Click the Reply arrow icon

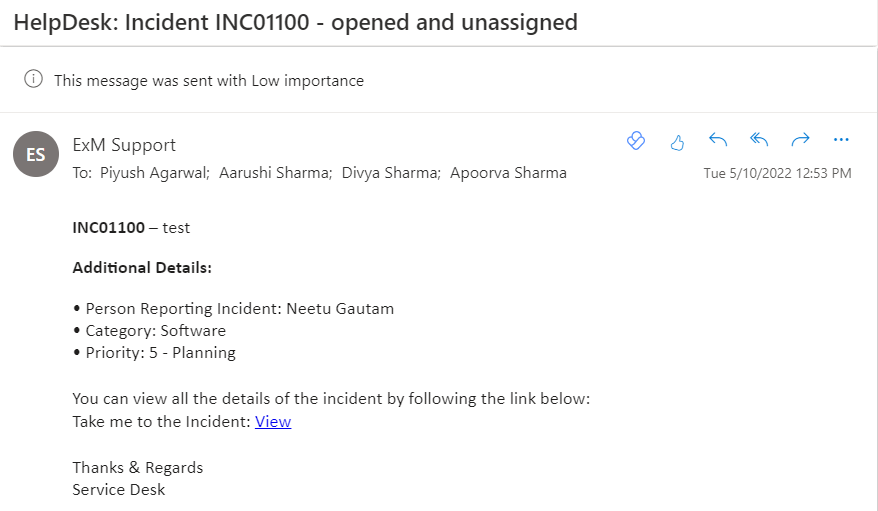[x=718, y=139]
